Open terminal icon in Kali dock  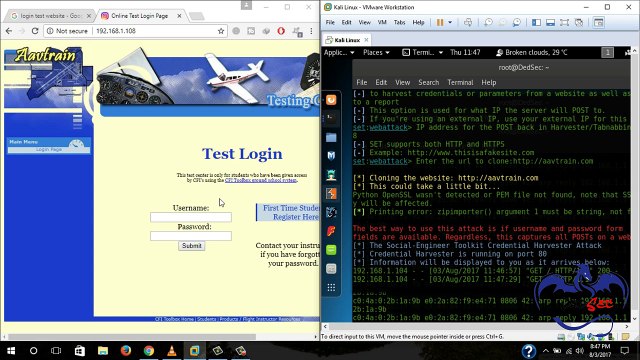coord(331,119)
